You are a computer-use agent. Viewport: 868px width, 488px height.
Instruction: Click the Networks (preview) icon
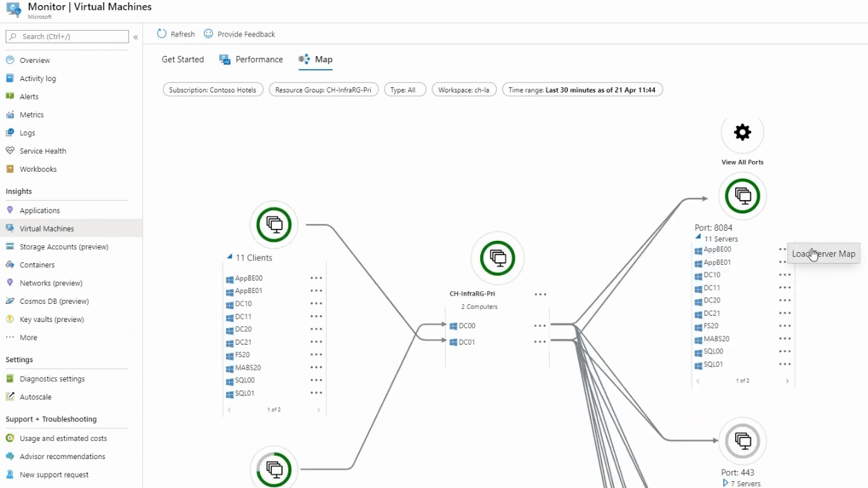9,283
